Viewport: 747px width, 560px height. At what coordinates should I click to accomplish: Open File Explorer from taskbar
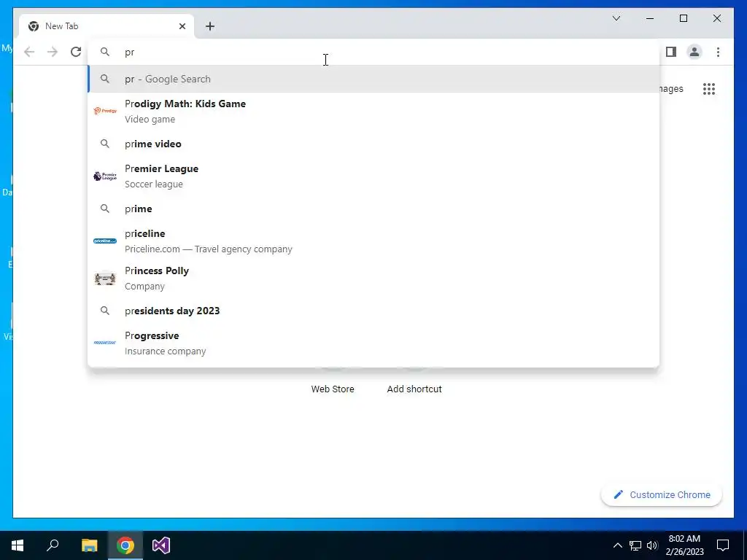[89, 545]
